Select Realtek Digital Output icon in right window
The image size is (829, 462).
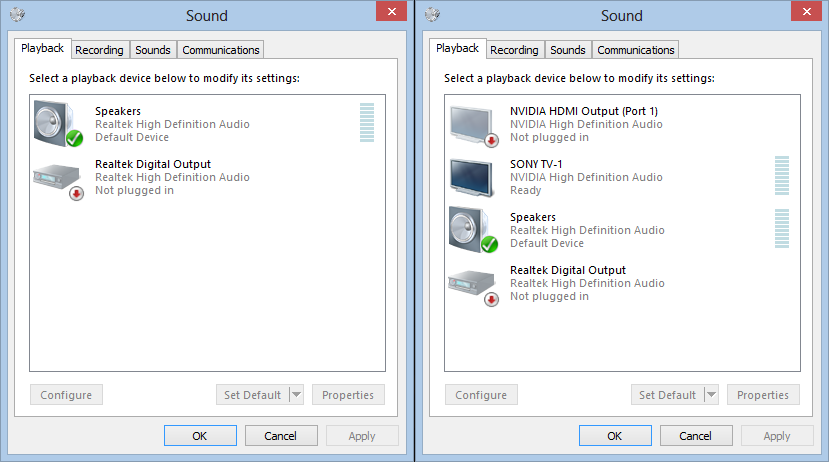(x=472, y=283)
